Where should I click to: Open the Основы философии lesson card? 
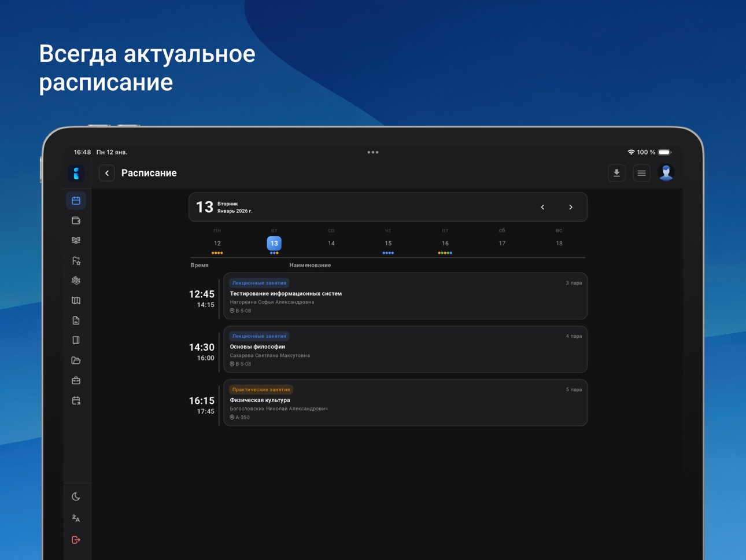tap(405, 349)
